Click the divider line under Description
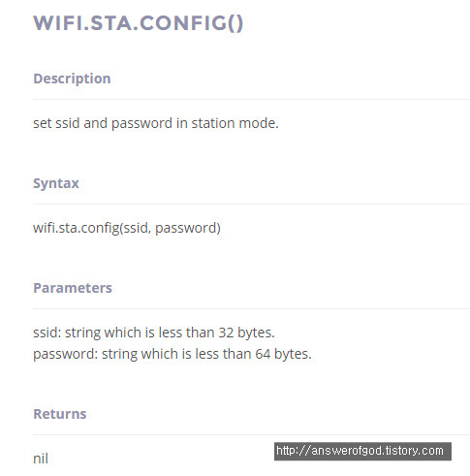Image resolution: width=470 pixels, height=476 pixels. tap(251, 100)
